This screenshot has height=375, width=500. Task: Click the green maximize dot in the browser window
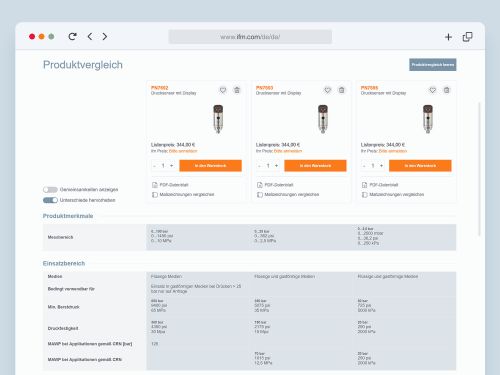coord(51,36)
